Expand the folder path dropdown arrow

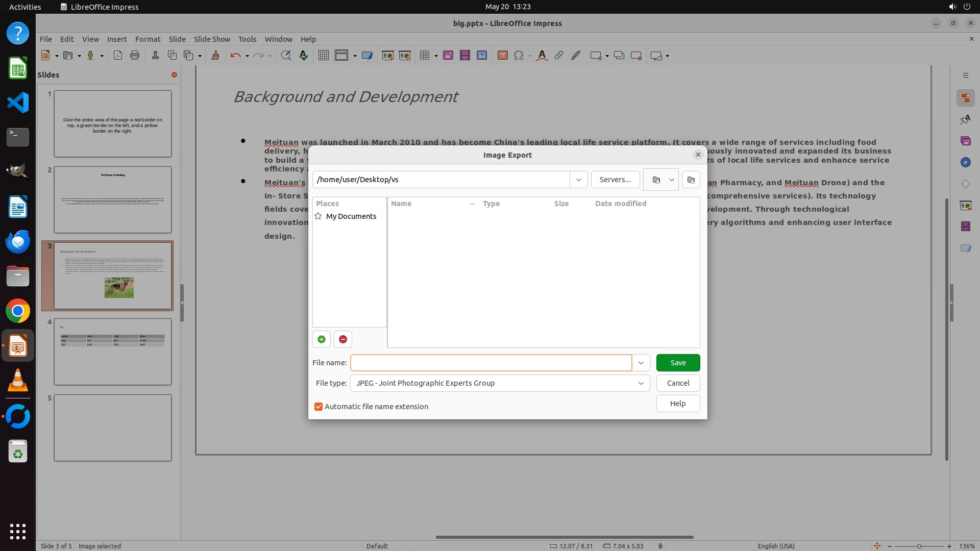[x=578, y=180]
